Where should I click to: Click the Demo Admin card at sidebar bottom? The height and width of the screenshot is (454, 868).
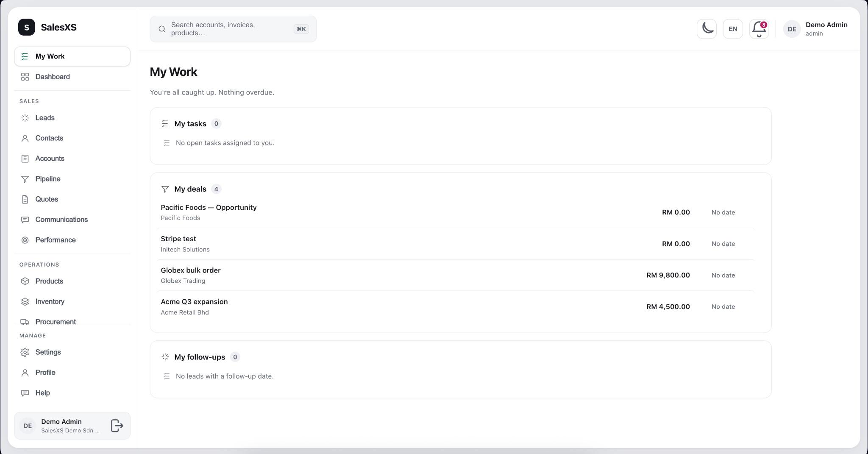(x=72, y=426)
